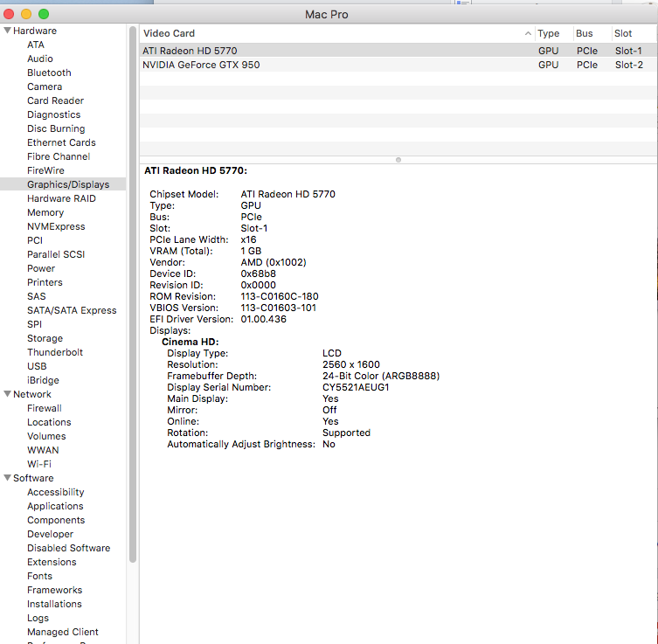Viewport: 658px width, 644px height.
Task: Open Storage section
Action: (45, 338)
